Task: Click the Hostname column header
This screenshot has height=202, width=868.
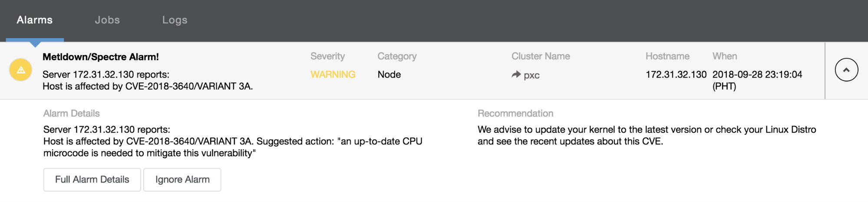Action: (x=667, y=56)
